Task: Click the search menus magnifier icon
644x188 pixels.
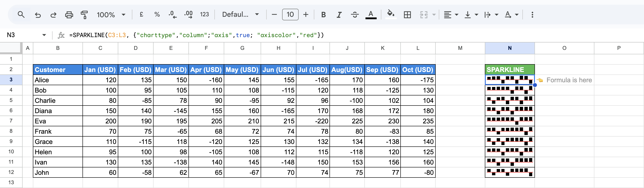Action: pos(21,15)
